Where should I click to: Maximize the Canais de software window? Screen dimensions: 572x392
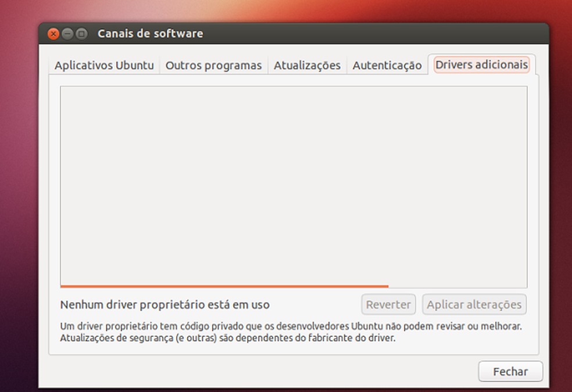tap(81, 34)
